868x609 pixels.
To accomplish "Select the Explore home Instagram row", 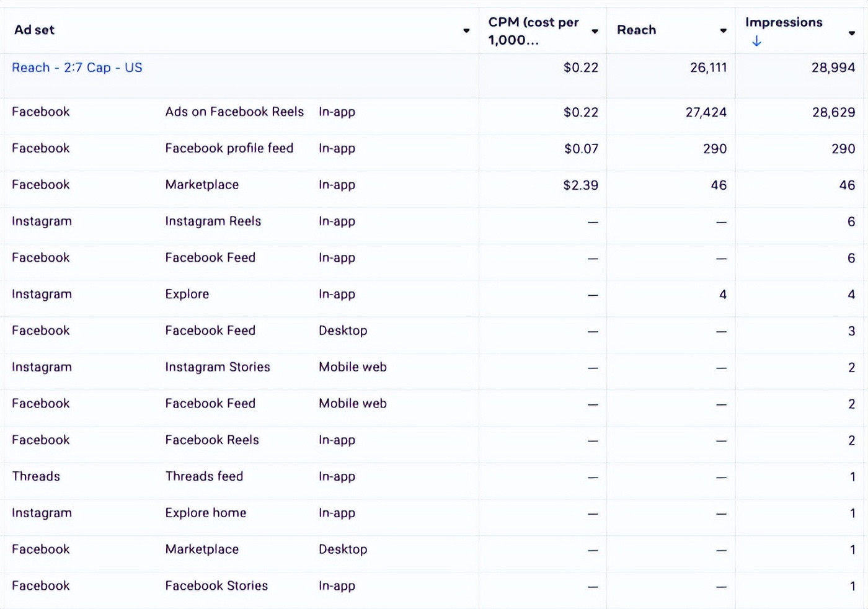I will tap(205, 513).
